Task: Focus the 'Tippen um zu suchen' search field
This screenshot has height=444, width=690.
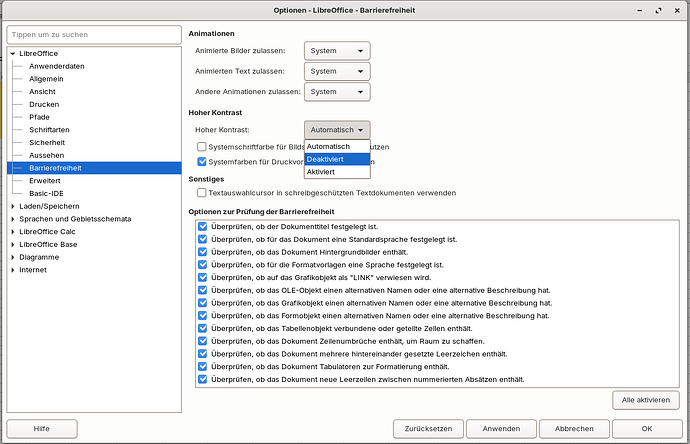Action: (x=94, y=34)
